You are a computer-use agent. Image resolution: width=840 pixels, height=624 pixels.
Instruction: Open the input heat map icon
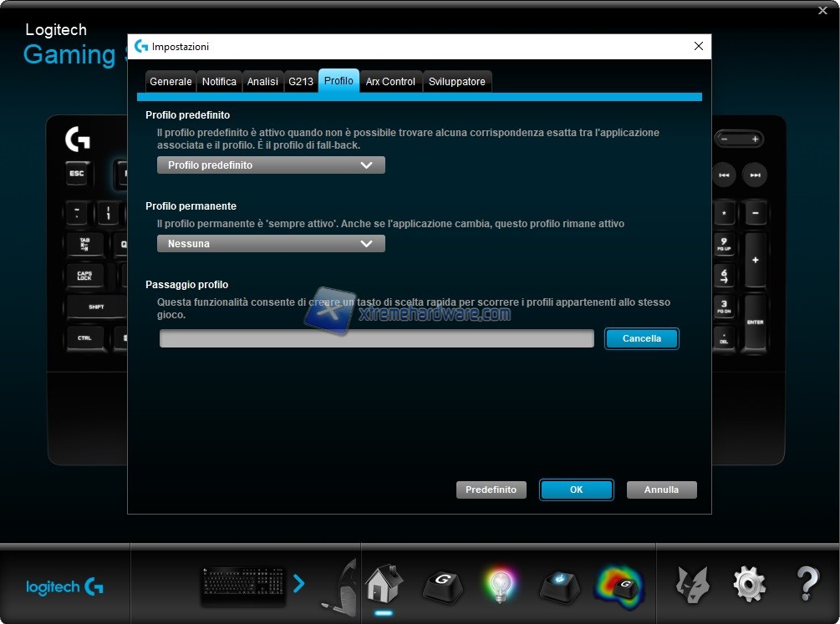pos(619,584)
